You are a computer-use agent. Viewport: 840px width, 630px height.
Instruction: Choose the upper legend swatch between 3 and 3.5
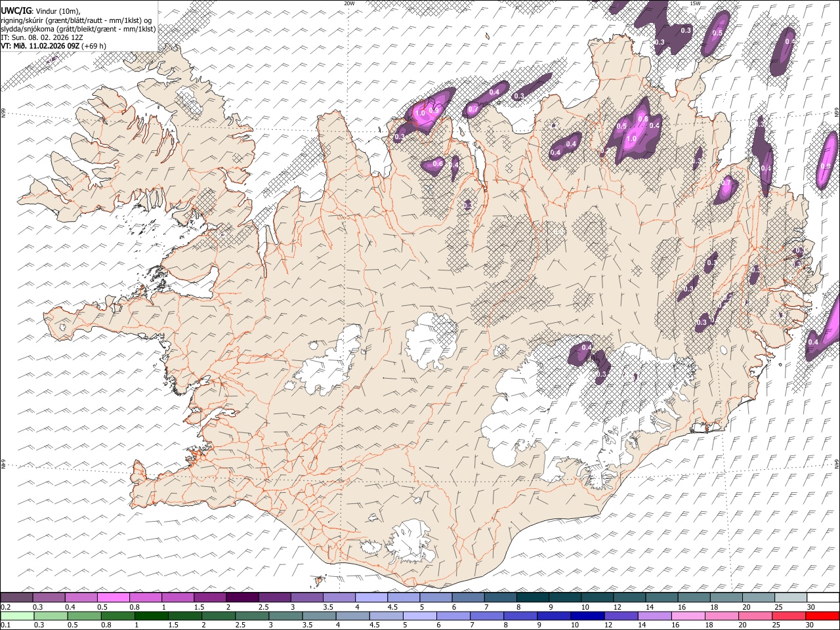click(x=306, y=597)
